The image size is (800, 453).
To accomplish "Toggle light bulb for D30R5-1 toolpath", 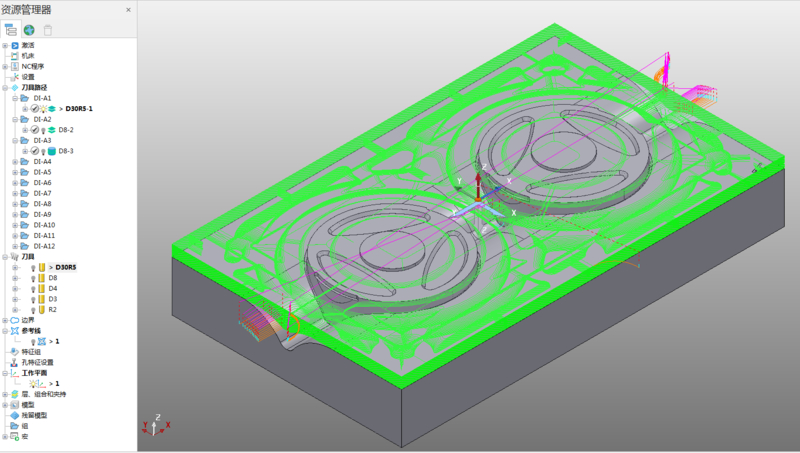I will pos(43,109).
